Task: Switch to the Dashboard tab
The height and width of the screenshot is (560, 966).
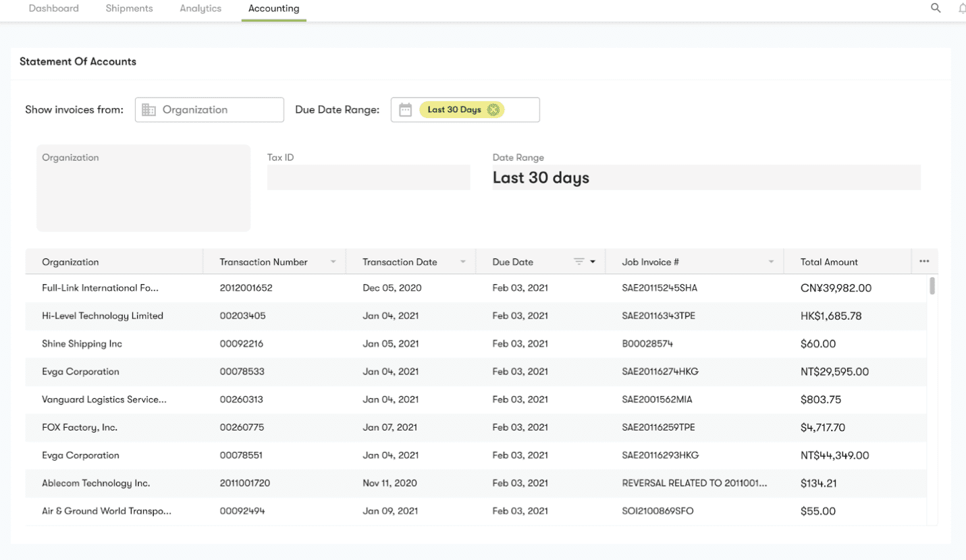Action: point(53,9)
